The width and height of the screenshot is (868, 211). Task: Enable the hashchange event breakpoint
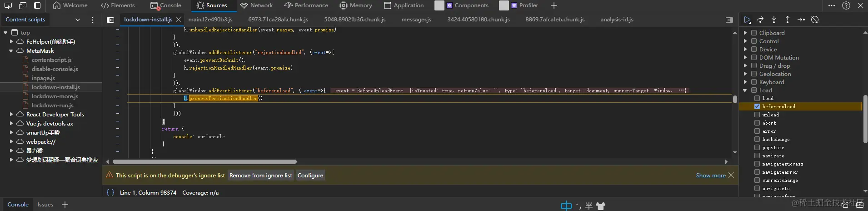757,139
